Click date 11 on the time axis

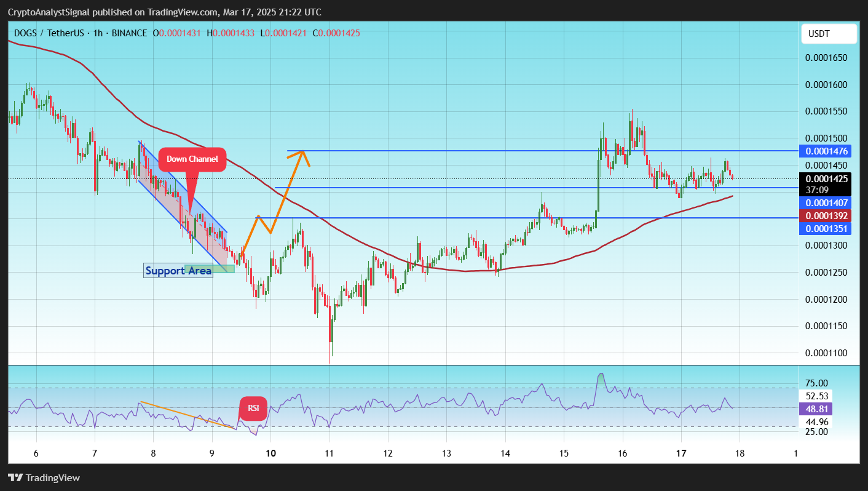pyautogui.click(x=329, y=453)
